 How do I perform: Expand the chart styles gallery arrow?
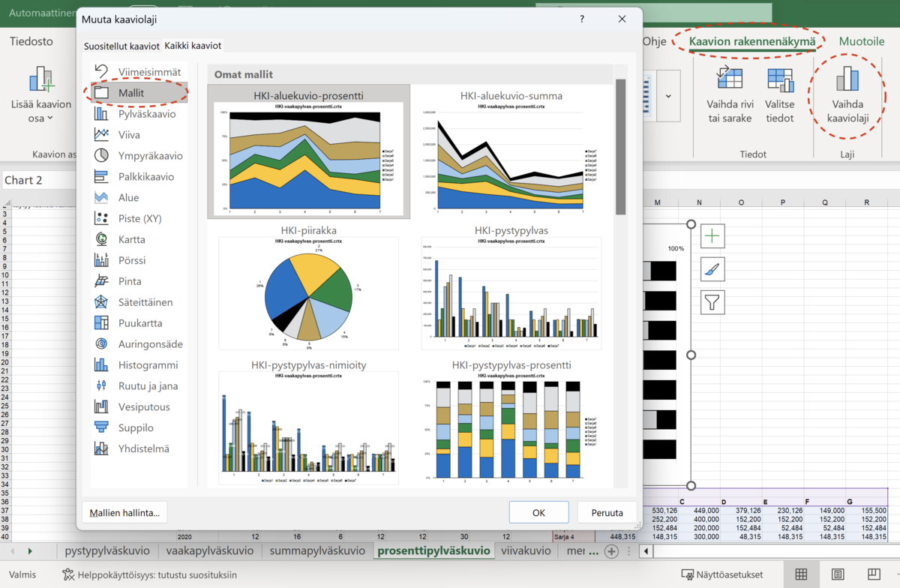[668, 96]
